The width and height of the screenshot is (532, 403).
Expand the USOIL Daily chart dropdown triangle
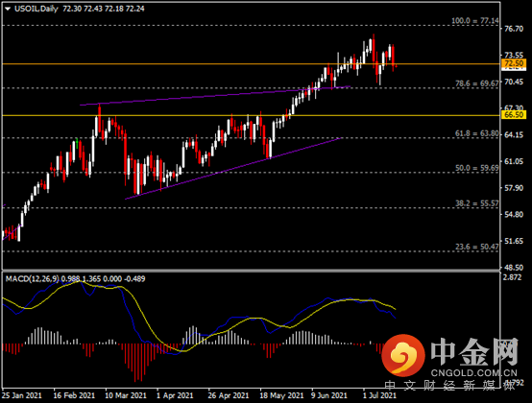point(8,10)
